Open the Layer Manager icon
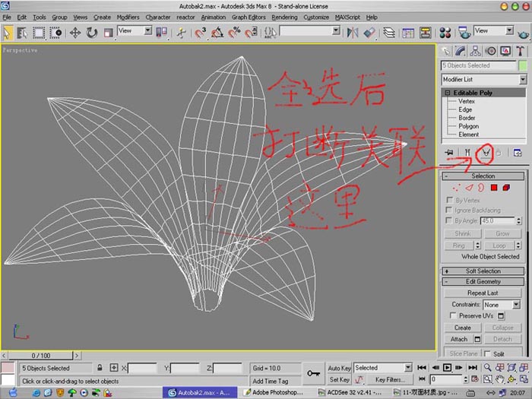The image size is (532, 399). (x=389, y=33)
